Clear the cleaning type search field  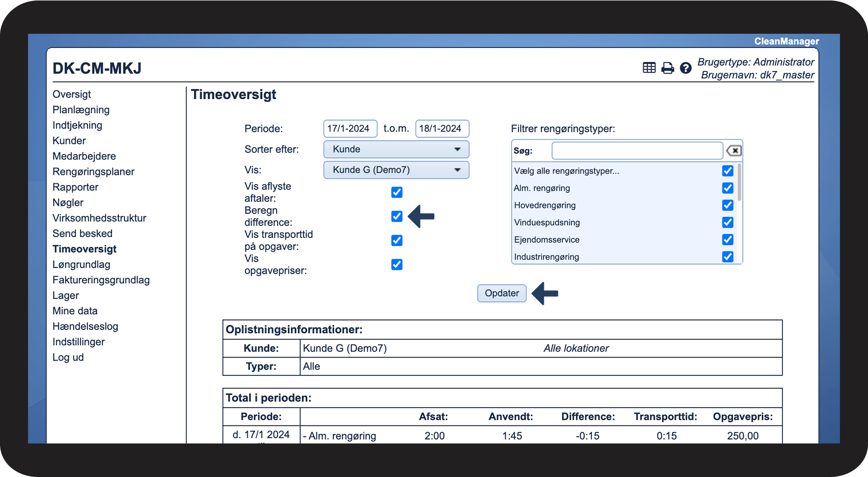point(733,151)
